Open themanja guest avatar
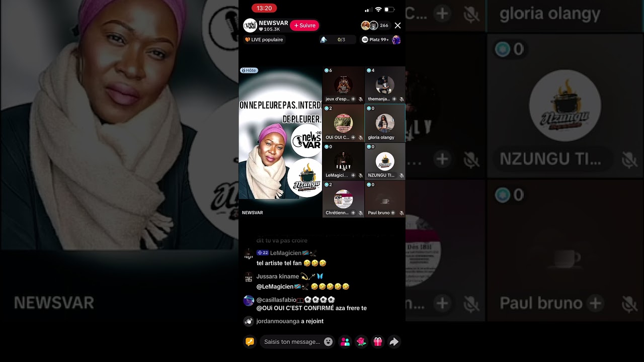Screen dimensions: 644x362 (385, 85)
